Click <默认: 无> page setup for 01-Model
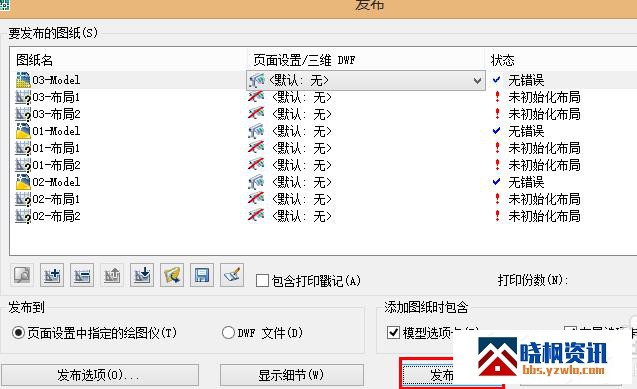This screenshot has height=389, width=637. pyautogui.click(x=301, y=132)
